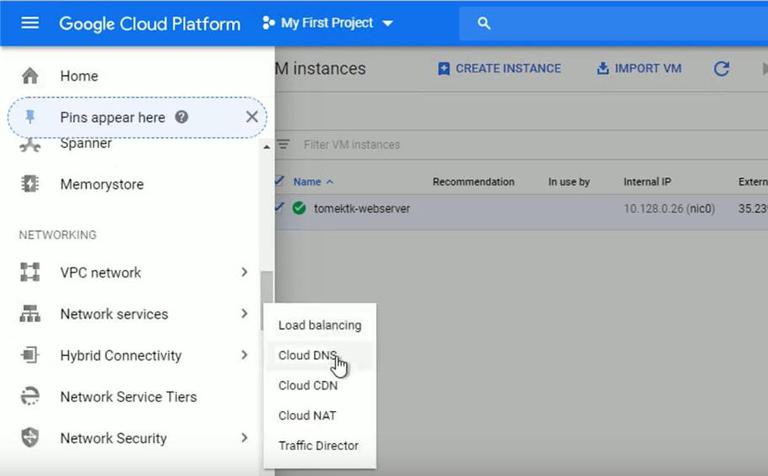Select Load balancing in the submenu
Image resolution: width=768 pixels, height=476 pixels.
point(320,325)
